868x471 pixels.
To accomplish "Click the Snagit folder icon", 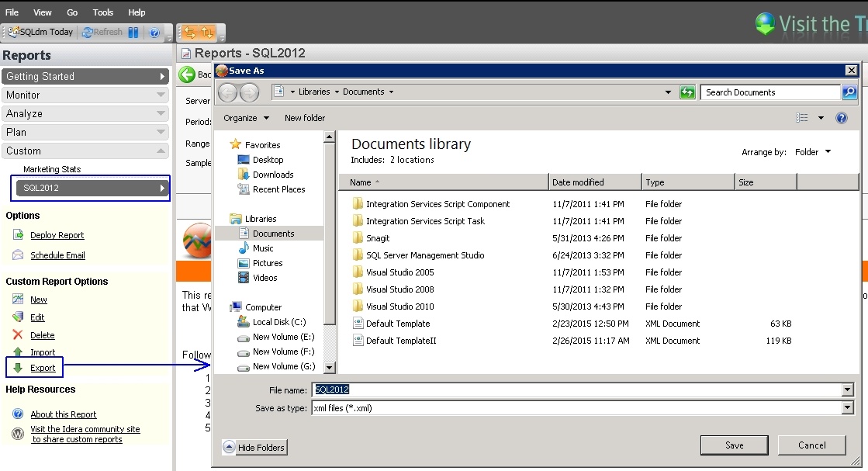I will [358, 238].
